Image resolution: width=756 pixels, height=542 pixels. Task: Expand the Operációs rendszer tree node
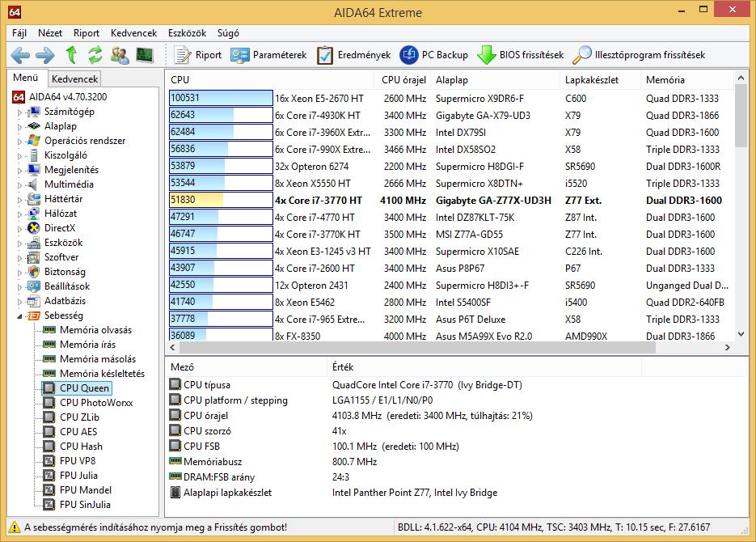tap(19, 142)
